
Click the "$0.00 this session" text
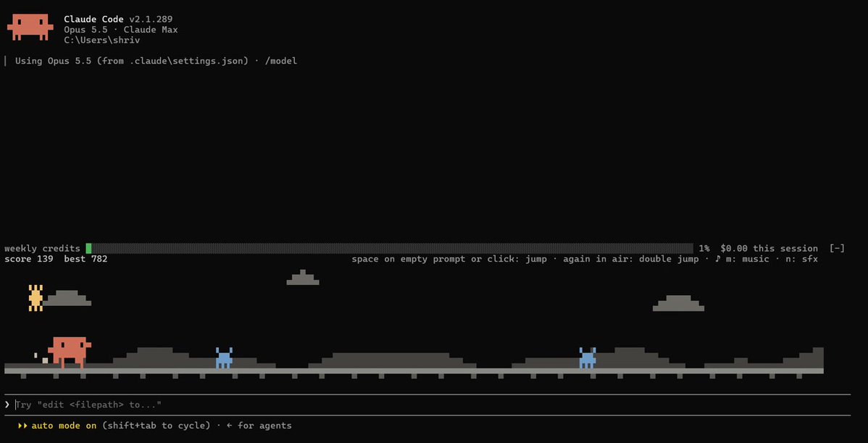[x=769, y=249]
